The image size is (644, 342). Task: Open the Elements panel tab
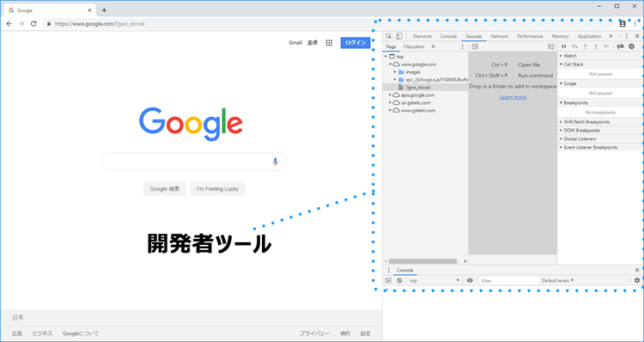(x=422, y=36)
